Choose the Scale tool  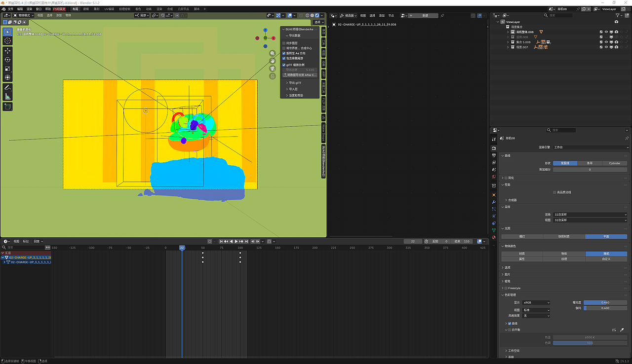7,69
